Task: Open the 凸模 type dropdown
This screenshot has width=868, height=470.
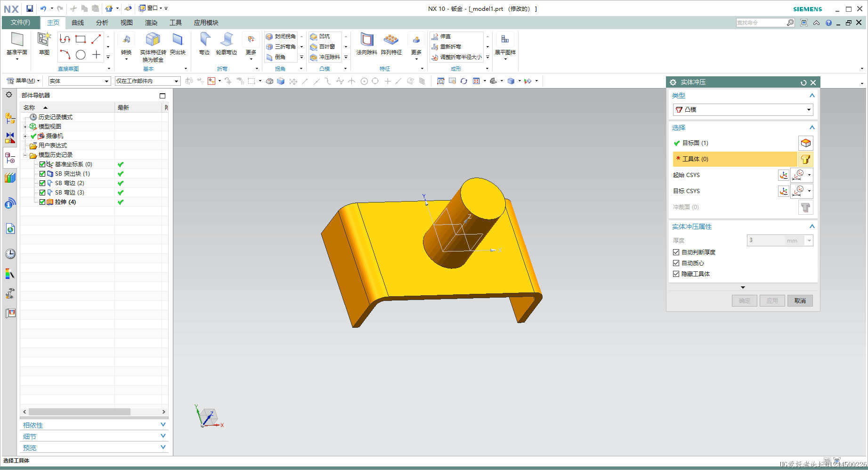Action: (743, 110)
